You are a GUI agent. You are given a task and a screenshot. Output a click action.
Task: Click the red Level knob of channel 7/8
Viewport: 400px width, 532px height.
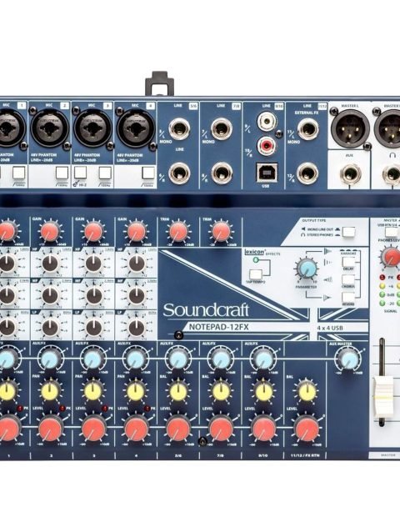tap(221, 428)
